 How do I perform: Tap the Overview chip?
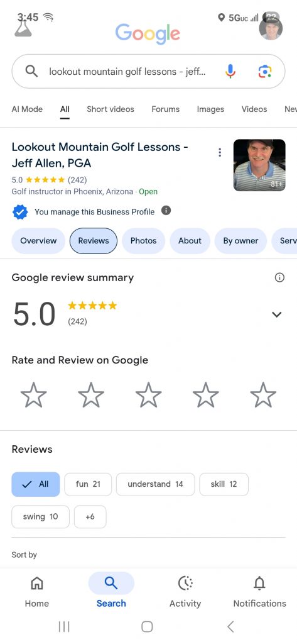coord(38,241)
